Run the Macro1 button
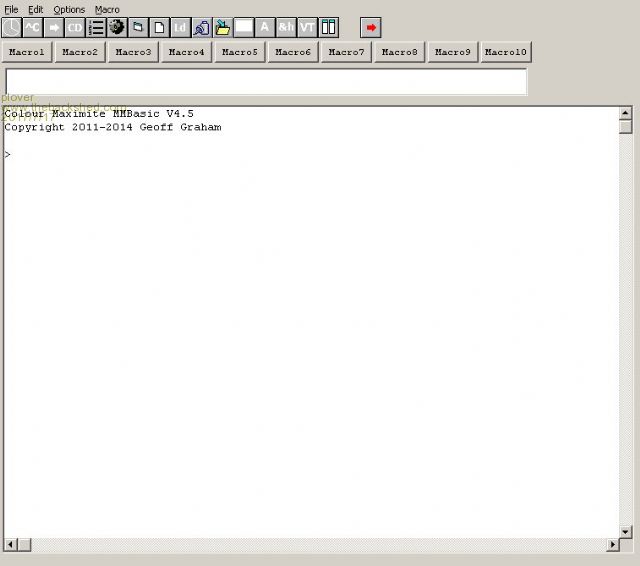Viewport: 640px width, 566px height. [27, 52]
